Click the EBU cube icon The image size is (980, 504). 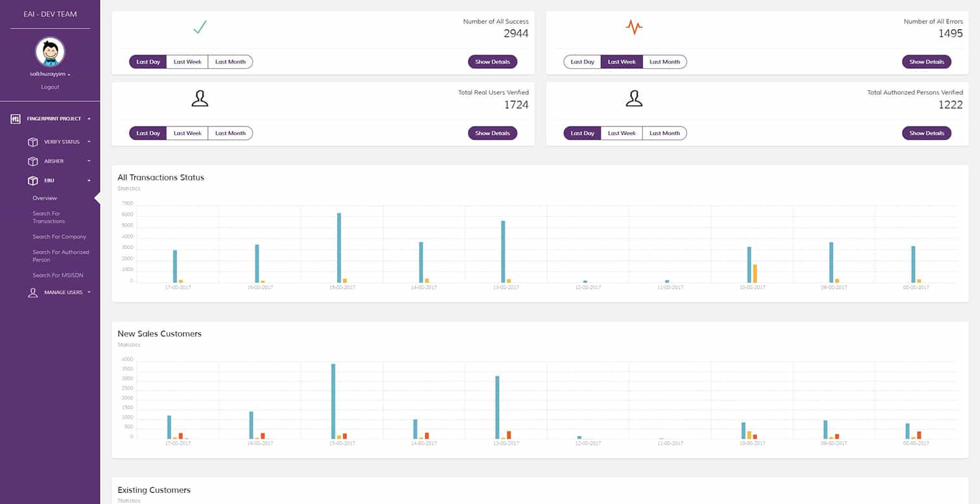tap(32, 181)
